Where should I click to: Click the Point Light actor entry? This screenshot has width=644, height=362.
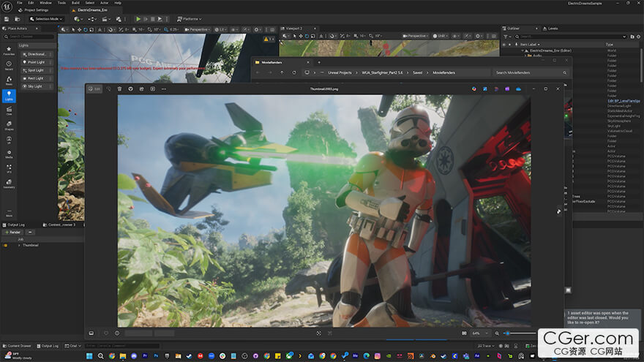37,62
